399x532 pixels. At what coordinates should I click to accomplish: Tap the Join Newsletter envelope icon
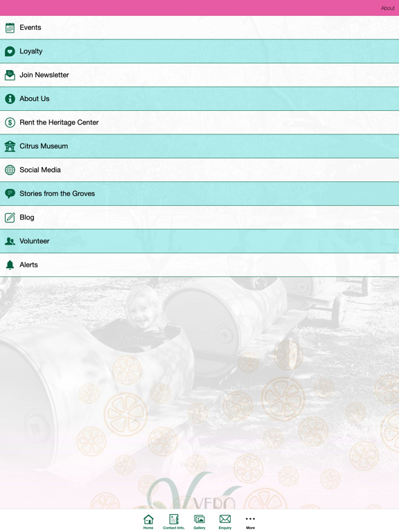(10, 75)
